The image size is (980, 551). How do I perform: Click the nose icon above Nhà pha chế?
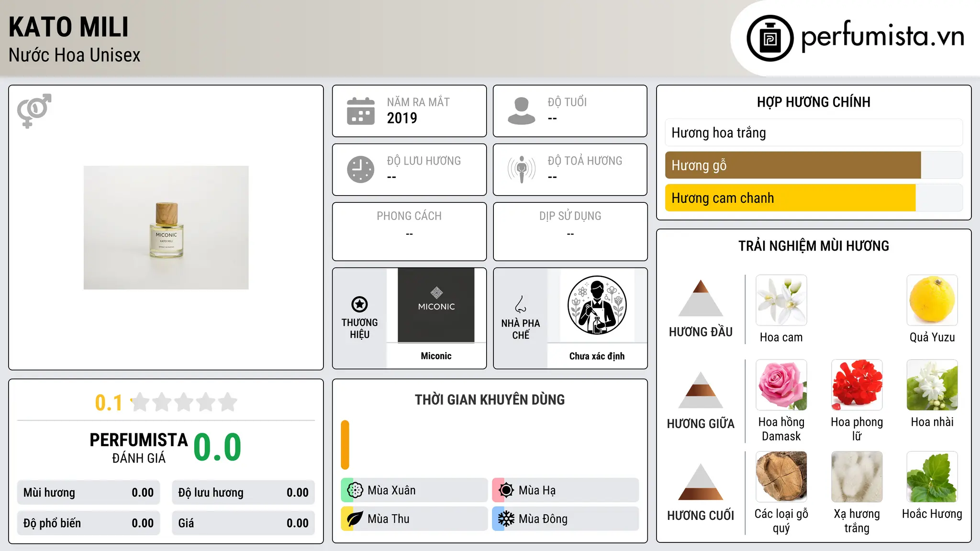521,304
